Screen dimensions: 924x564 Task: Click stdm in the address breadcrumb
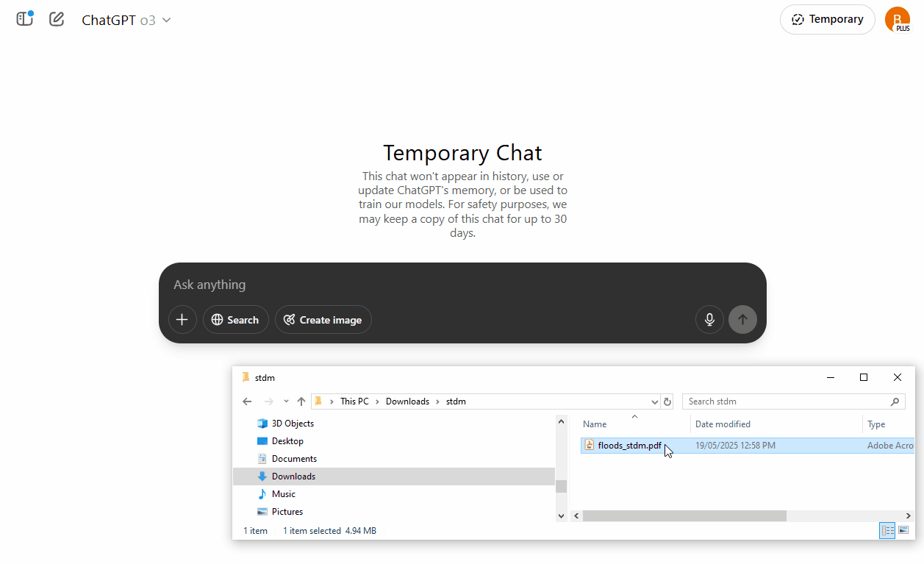coord(456,401)
